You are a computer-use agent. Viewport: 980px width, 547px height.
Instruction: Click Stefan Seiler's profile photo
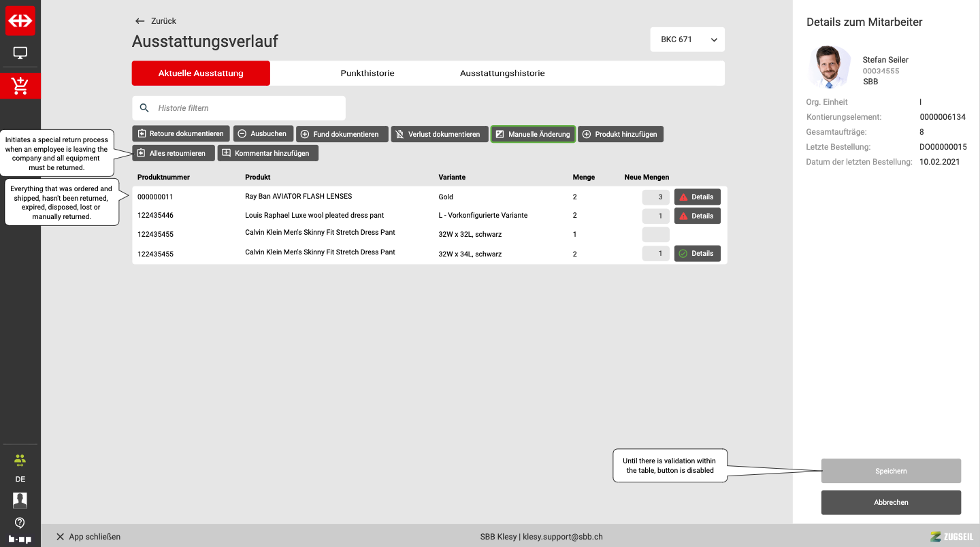point(829,67)
